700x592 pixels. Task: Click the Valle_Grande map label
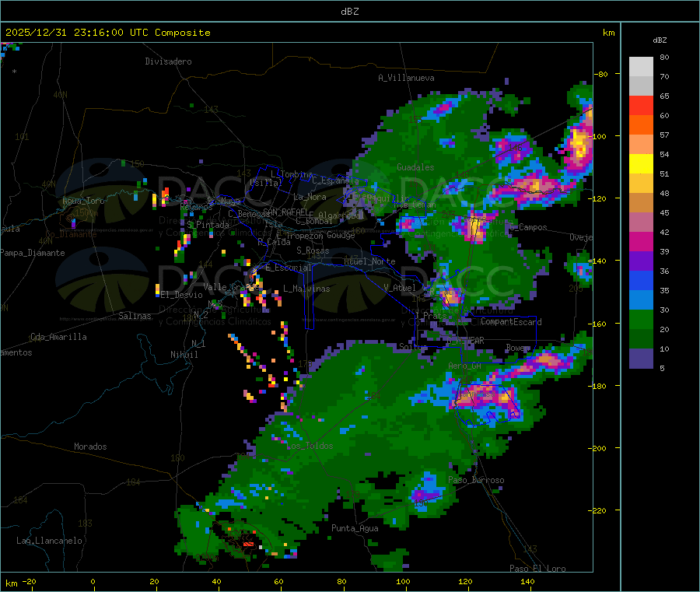click(229, 287)
